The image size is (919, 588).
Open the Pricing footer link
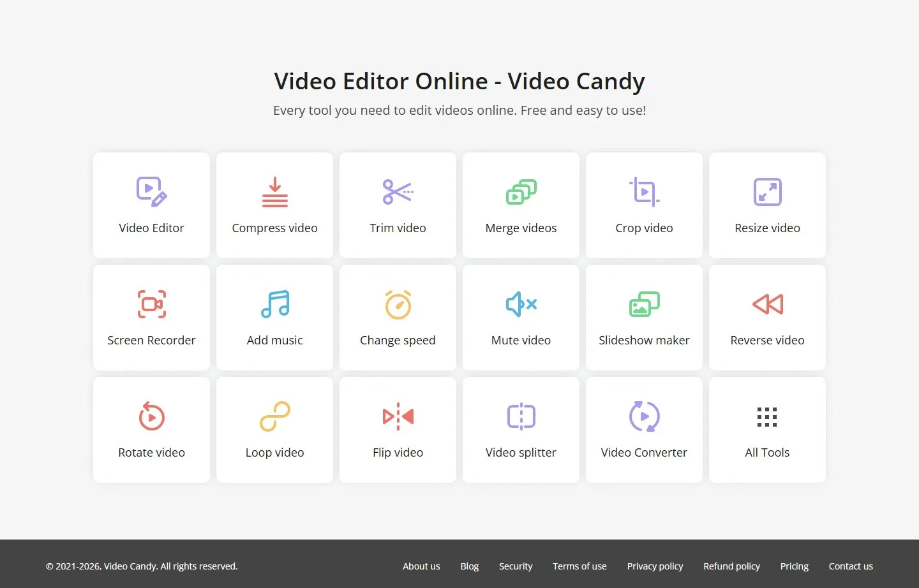(795, 566)
